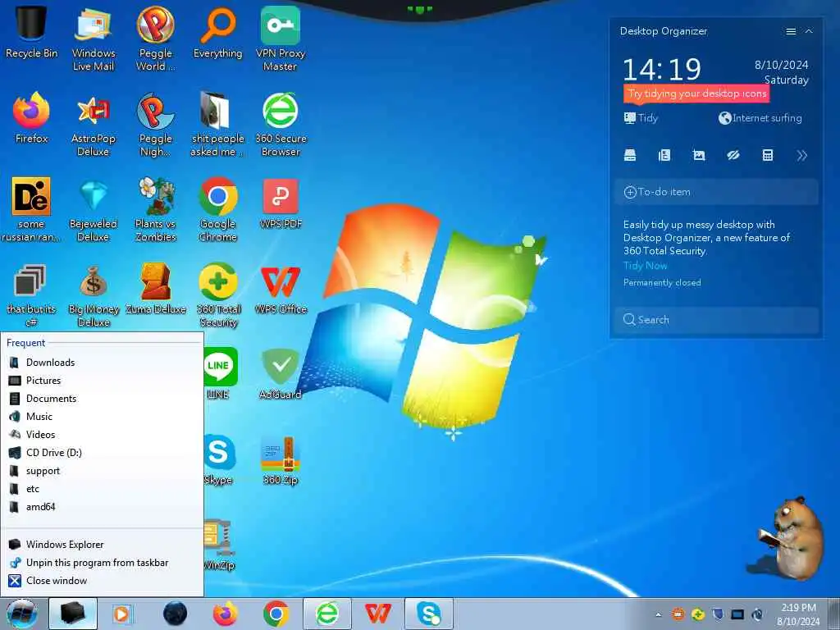The width and height of the screenshot is (840, 630).
Task: Click the drive icon in Desktop Organizer
Action: tap(630, 155)
